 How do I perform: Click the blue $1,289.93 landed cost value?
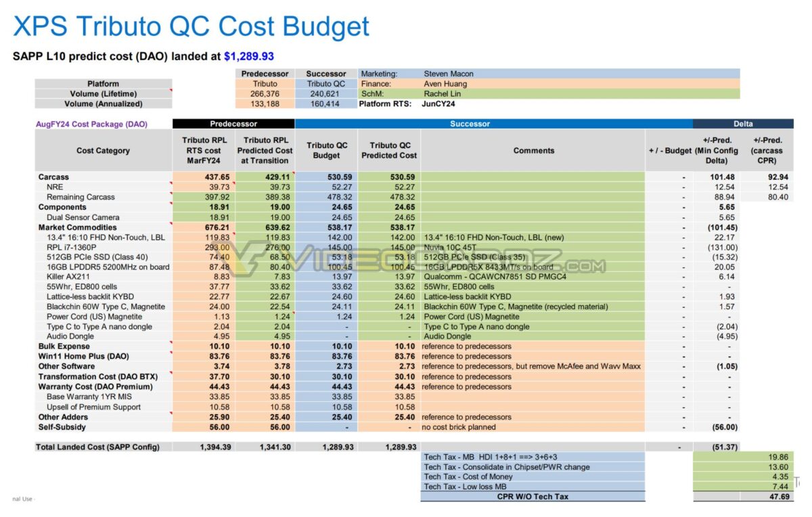tap(248, 57)
